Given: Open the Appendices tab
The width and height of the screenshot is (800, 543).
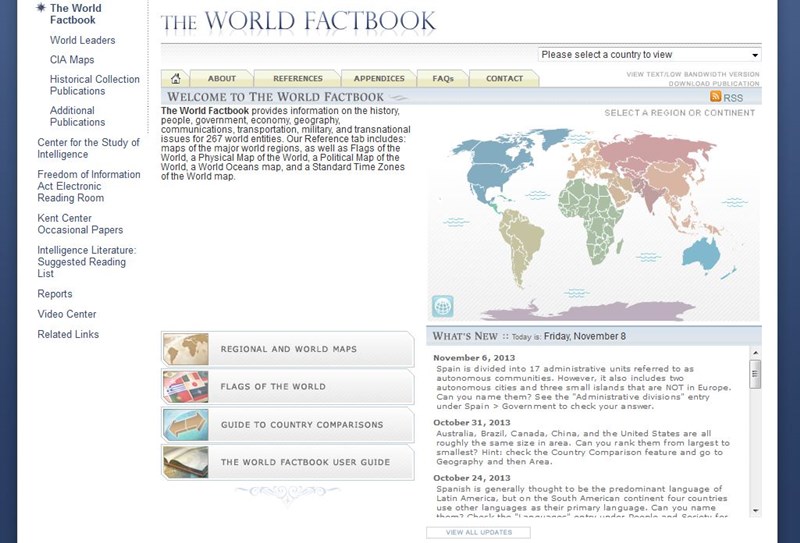Looking at the screenshot, I should 379,78.
